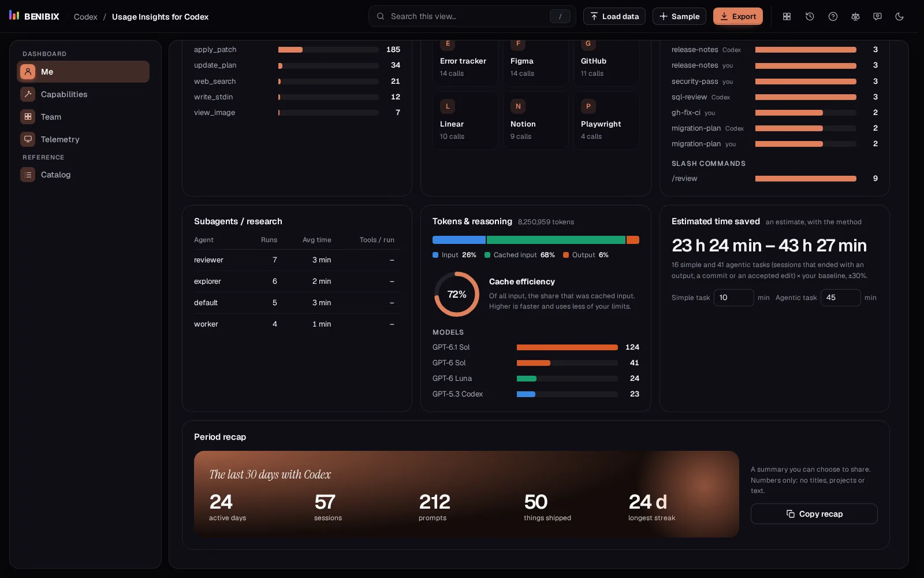Open the Capabilities section

83,94
